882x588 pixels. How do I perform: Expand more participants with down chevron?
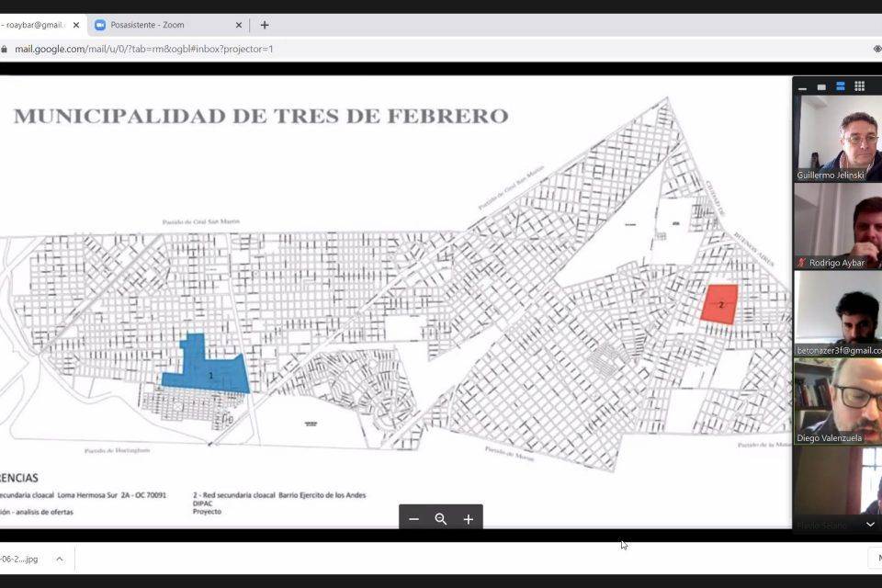point(870,524)
